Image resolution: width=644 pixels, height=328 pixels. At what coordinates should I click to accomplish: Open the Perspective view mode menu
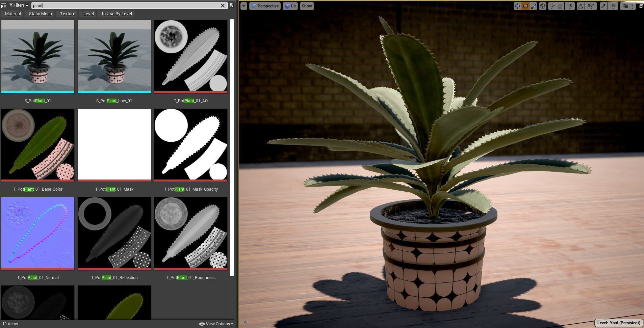[265, 6]
